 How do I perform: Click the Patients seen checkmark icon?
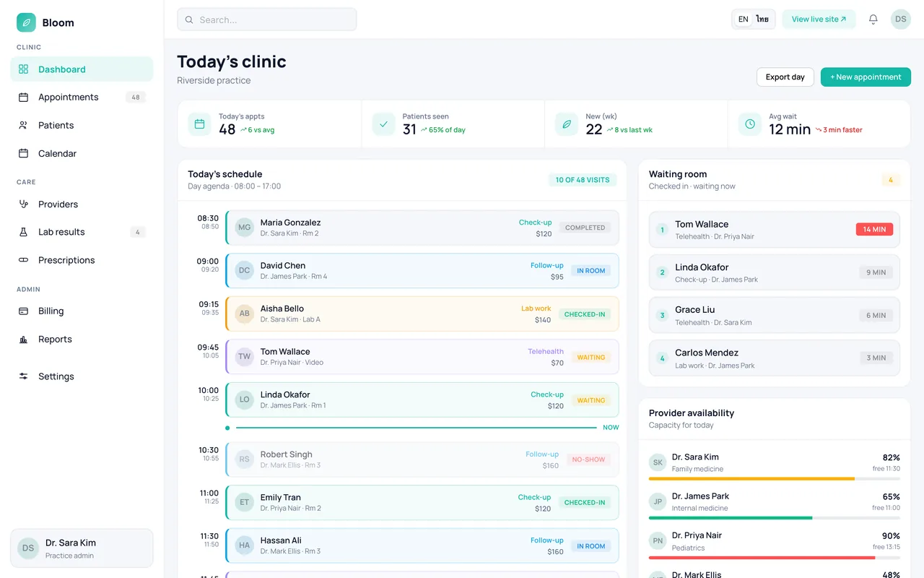[x=384, y=124]
